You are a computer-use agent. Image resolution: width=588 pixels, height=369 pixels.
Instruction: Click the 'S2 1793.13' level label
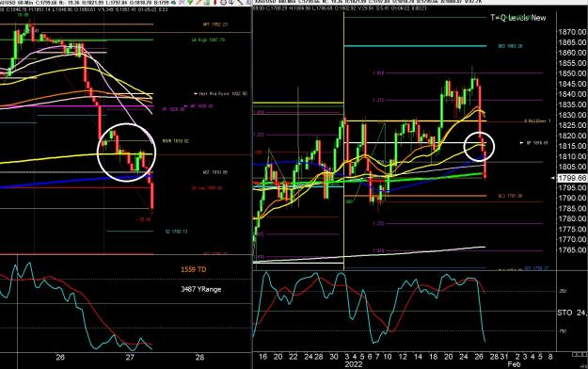coord(176,232)
